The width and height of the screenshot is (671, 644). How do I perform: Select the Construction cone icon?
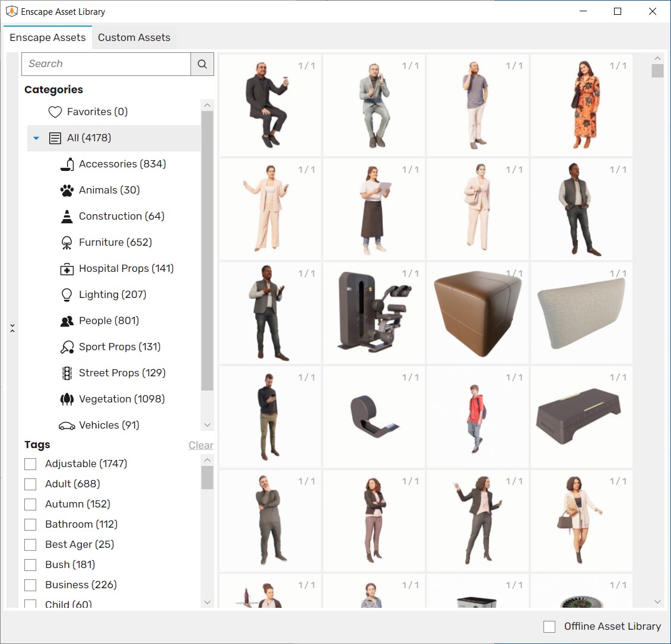pyautogui.click(x=66, y=216)
